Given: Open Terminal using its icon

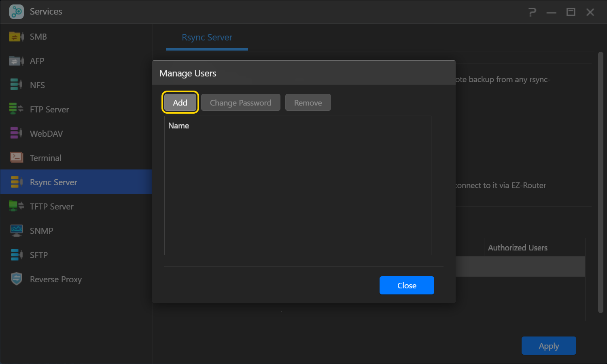Looking at the screenshot, I should (x=16, y=158).
